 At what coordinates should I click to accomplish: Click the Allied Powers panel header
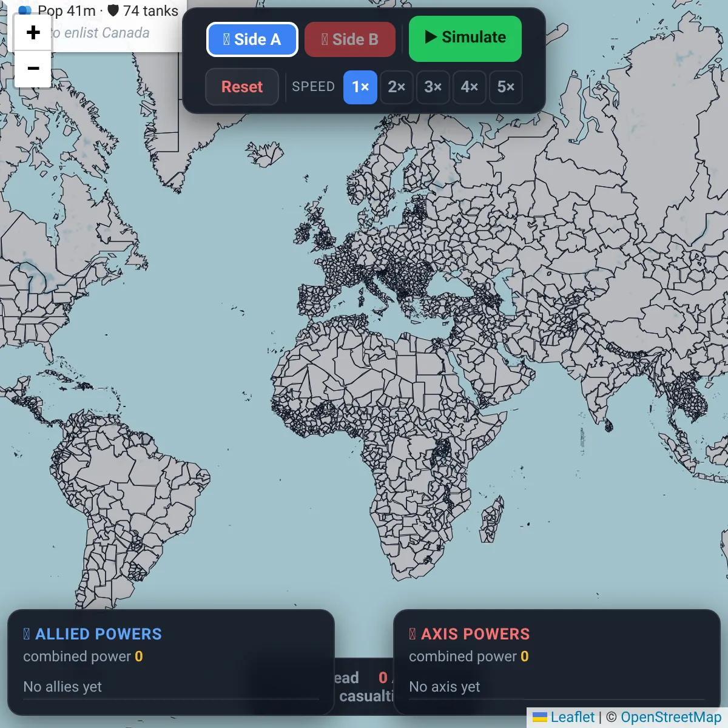[93, 634]
